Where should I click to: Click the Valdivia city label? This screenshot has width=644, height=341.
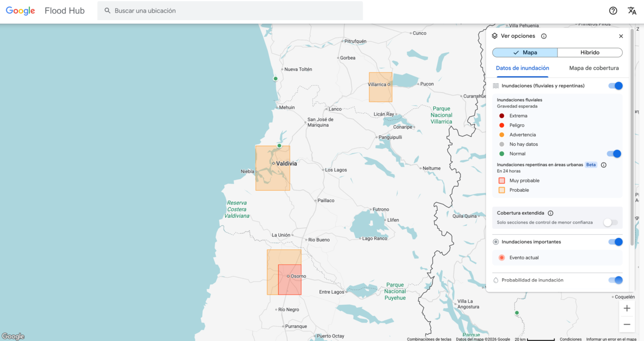(286, 163)
